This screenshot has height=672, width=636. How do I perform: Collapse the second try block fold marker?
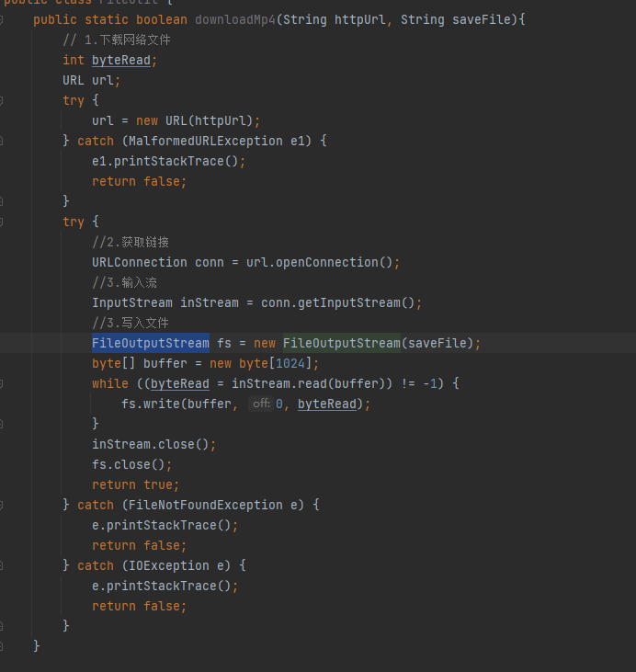click(x=1, y=222)
